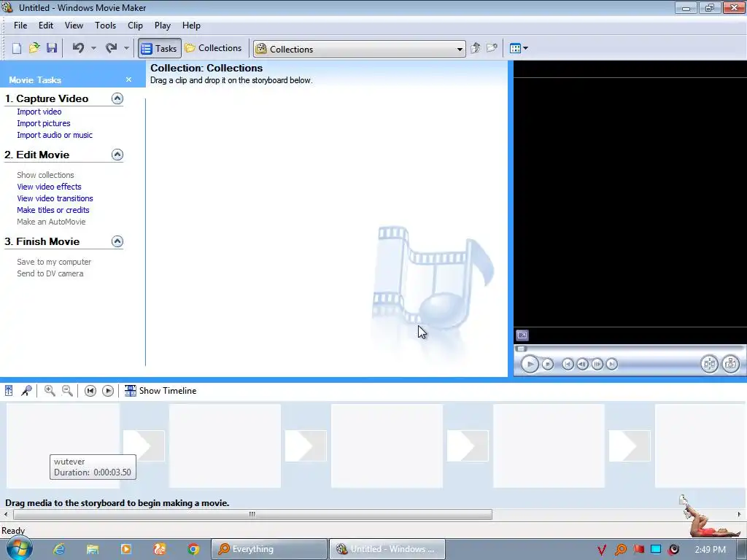Open the Views dropdown button

[519, 48]
